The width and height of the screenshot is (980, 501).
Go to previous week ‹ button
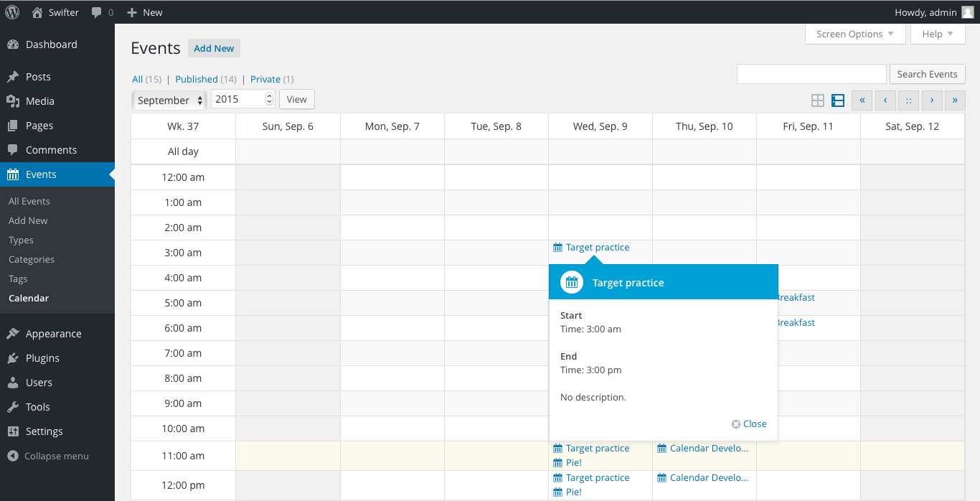coord(885,100)
